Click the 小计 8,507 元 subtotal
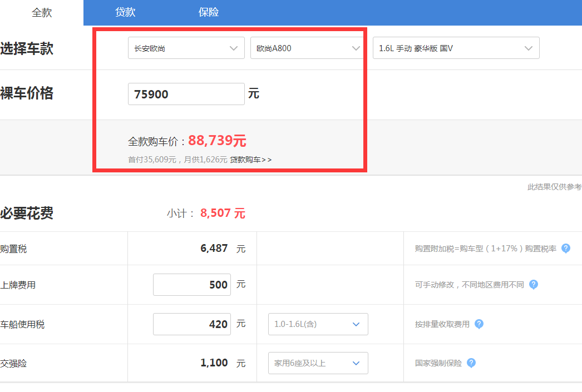Image resolution: width=582 pixels, height=392 pixels. pos(206,214)
